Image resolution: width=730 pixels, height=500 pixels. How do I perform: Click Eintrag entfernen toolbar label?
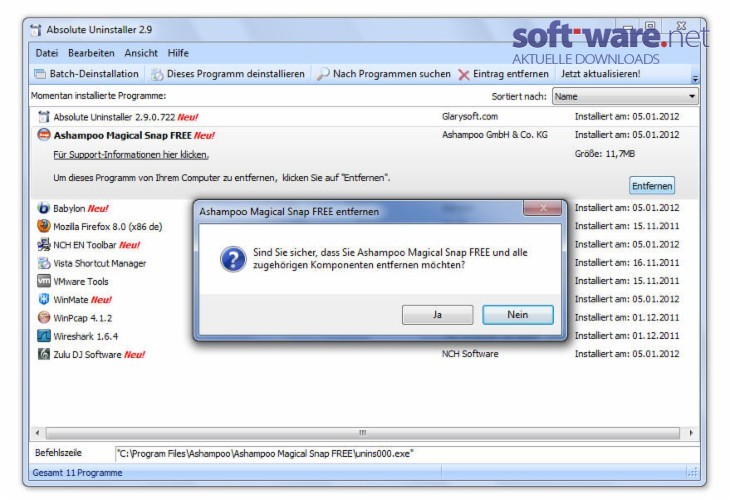click(511, 74)
